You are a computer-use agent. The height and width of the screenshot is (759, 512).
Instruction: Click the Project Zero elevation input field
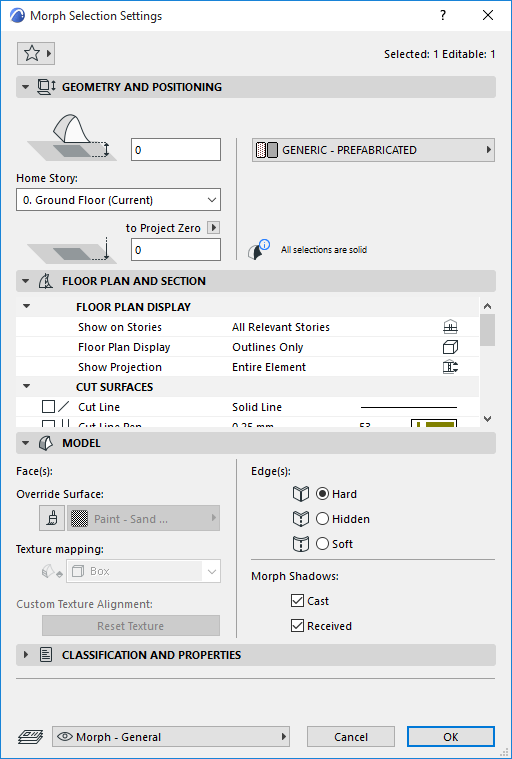point(176,250)
